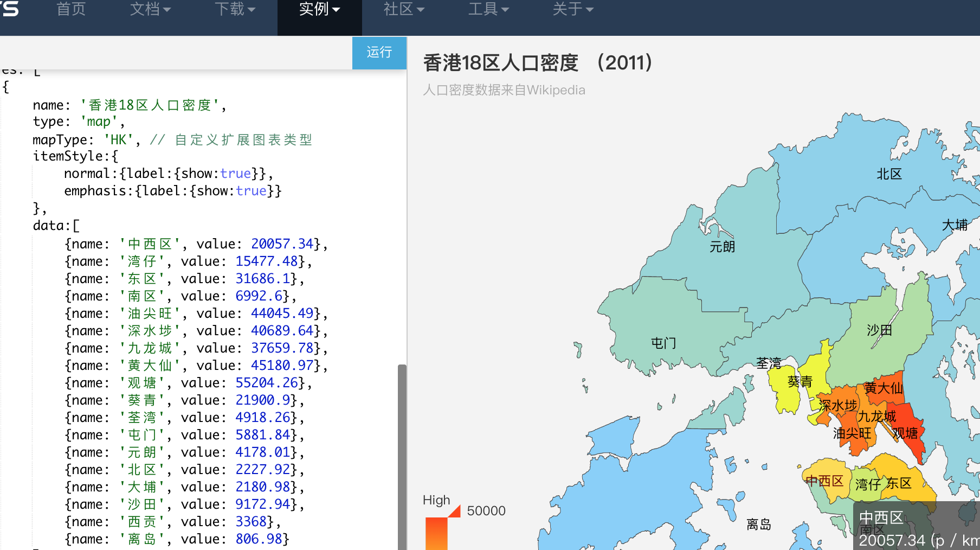980x550 pixels.
Task: Click the 沙田 district on the map
Action: pyautogui.click(x=879, y=330)
